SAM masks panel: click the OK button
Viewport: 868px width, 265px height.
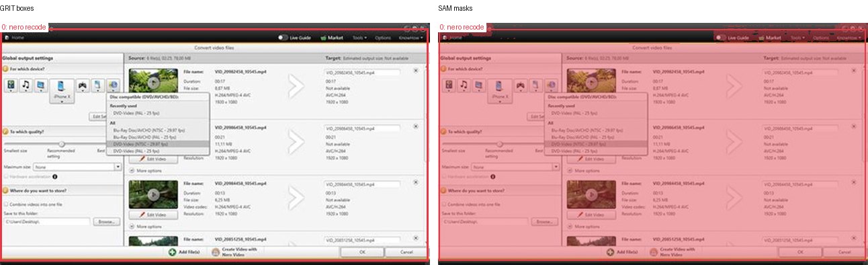pyautogui.click(x=800, y=252)
